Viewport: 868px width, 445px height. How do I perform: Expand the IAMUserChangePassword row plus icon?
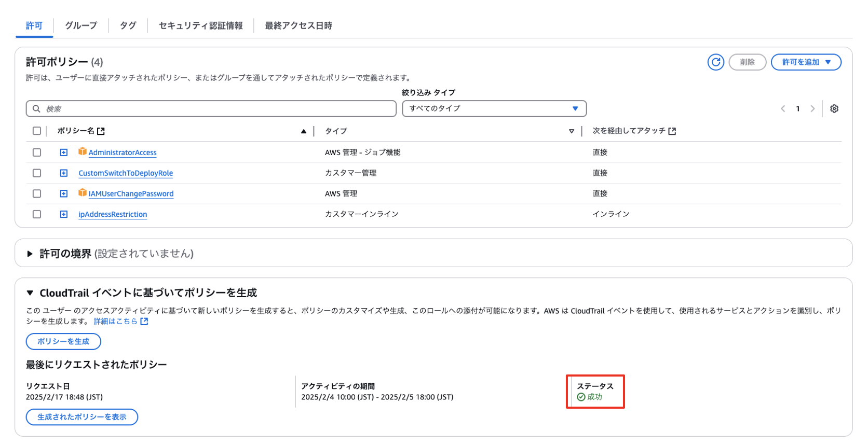coord(64,193)
